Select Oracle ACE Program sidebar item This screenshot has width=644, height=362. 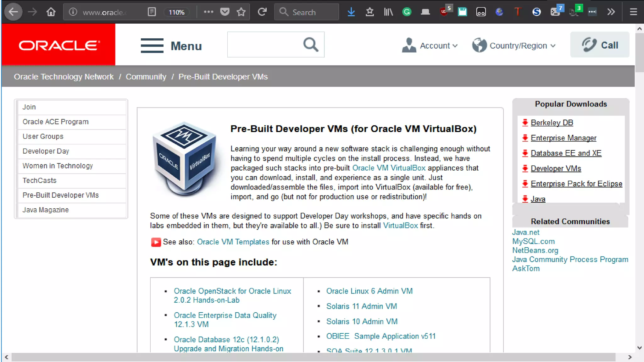(x=72, y=122)
